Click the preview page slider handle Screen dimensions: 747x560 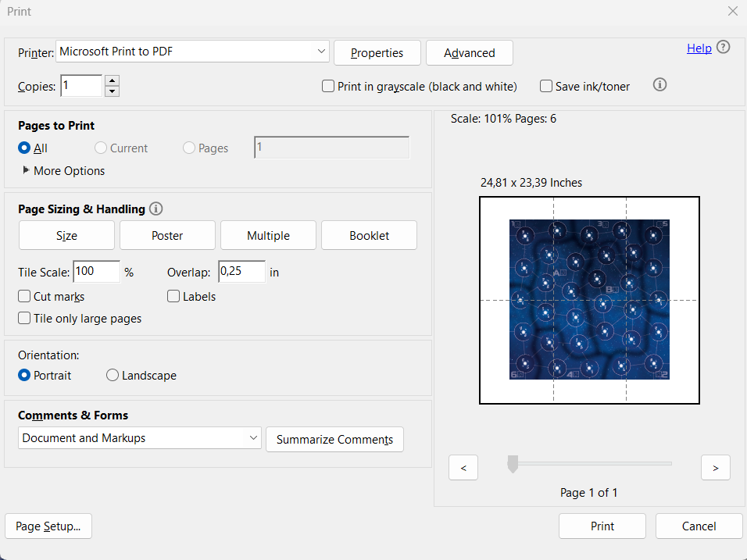point(513,464)
